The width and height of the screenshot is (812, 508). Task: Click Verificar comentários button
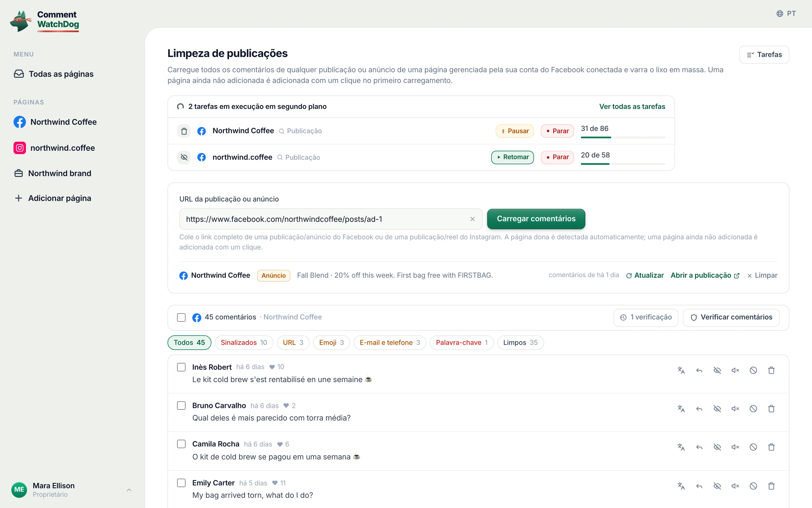[x=731, y=317]
